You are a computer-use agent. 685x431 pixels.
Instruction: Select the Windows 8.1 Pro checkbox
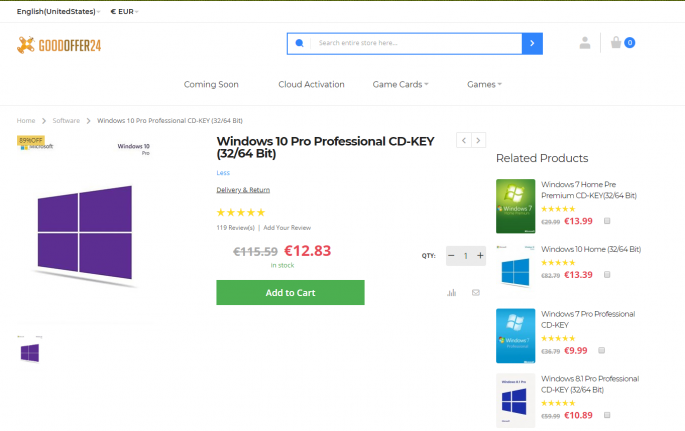tap(607, 415)
